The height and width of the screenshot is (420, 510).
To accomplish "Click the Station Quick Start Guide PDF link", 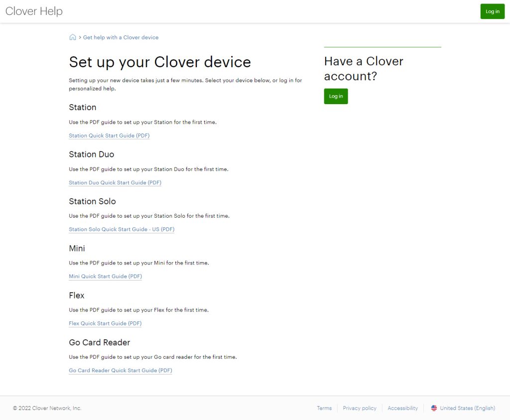I will pos(109,136).
